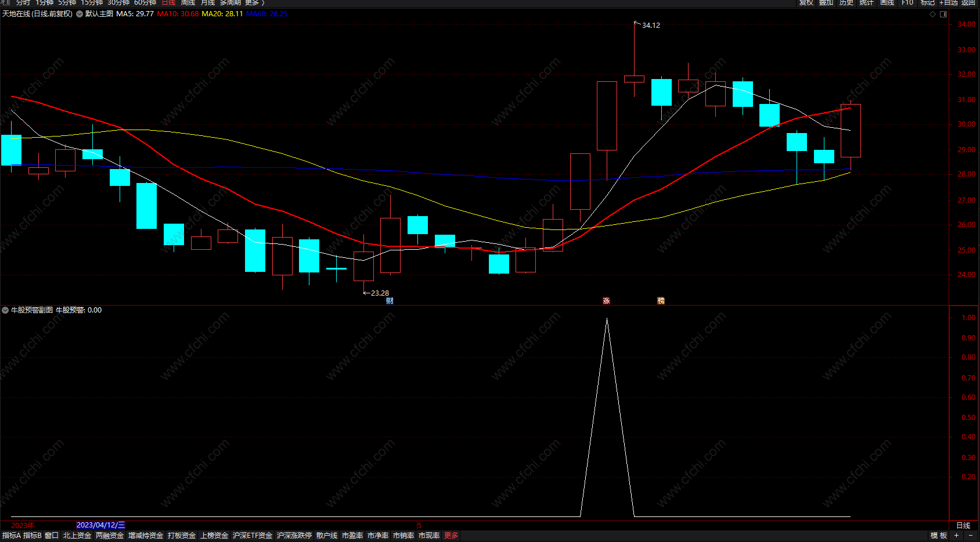Click the 复权 button
Image resolution: width=980 pixels, height=542 pixels.
[806, 3]
